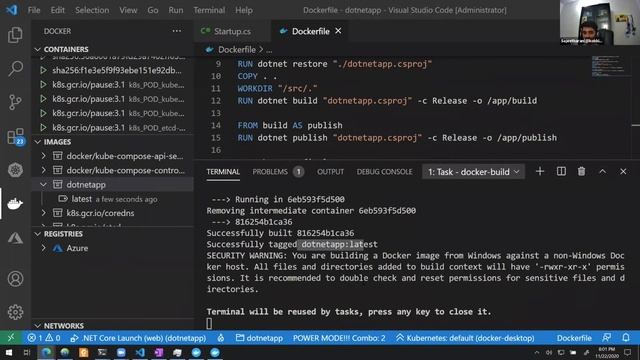Open the View menu
640x360 pixels.
click(128, 10)
